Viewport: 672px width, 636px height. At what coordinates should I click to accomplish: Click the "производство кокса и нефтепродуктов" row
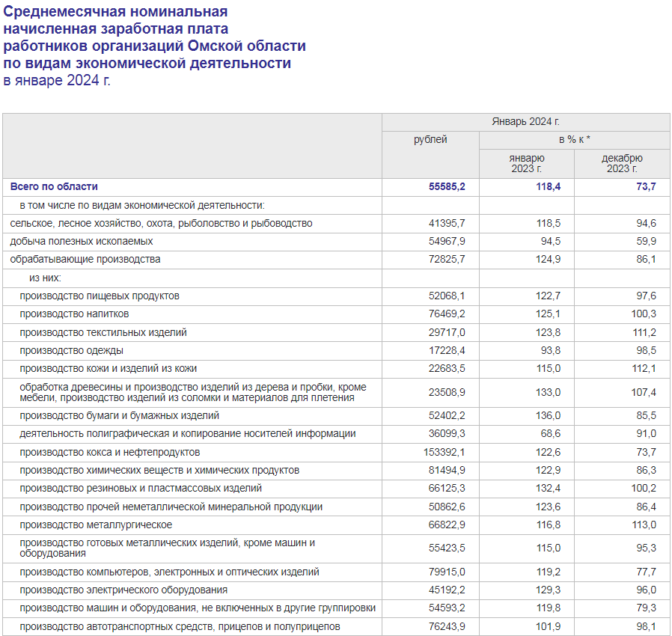109,452
